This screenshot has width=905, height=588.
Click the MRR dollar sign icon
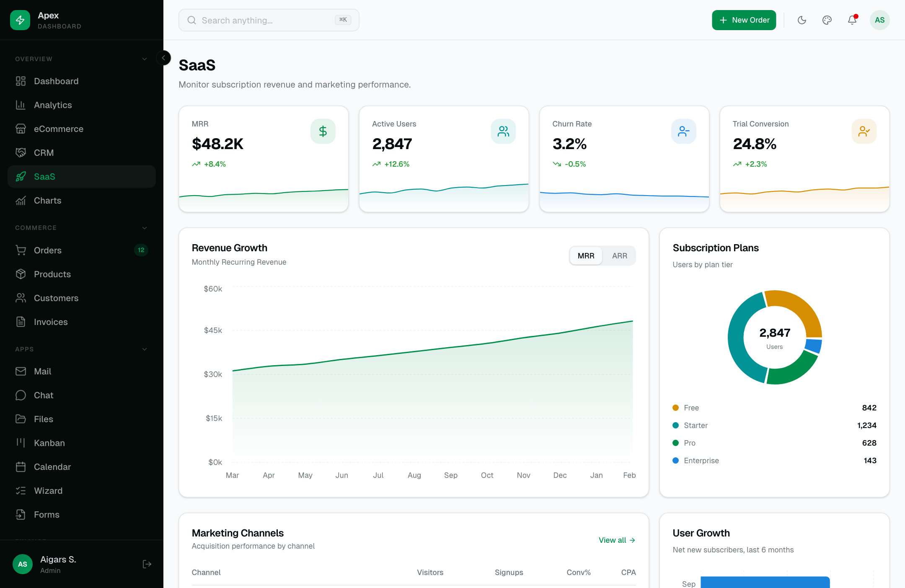[x=323, y=132]
